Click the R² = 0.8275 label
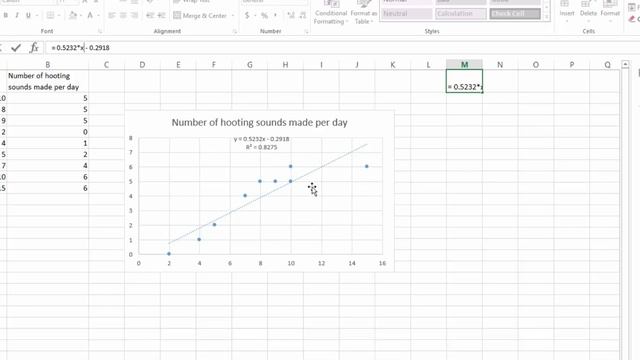The image size is (640, 360). click(x=261, y=147)
